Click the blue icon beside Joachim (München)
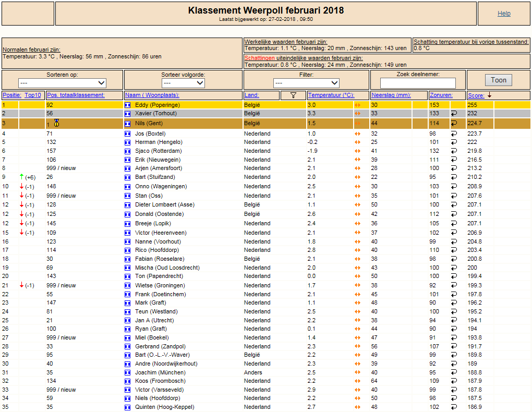Image resolution: width=532 pixels, height=412 pixels. click(x=128, y=373)
